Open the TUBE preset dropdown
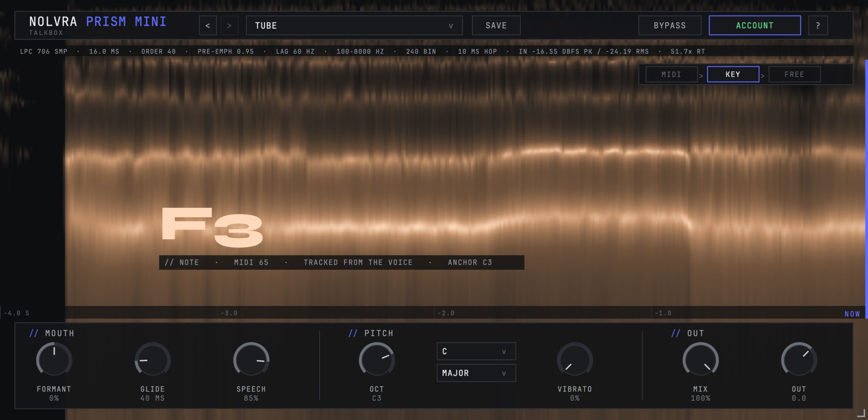This screenshot has height=420, width=868. coord(354,25)
